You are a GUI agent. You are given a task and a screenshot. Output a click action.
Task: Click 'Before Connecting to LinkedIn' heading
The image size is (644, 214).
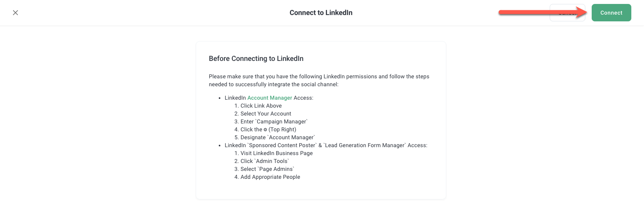[256, 59]
